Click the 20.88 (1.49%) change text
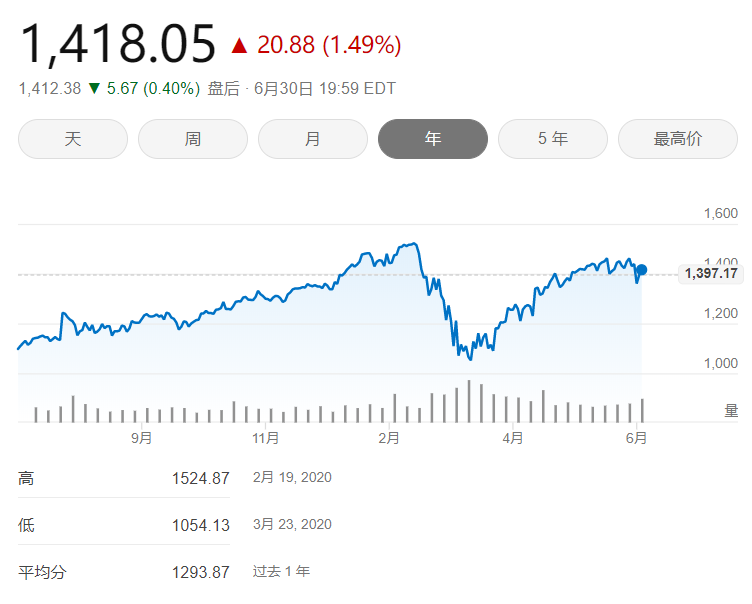752x604 pixels. (x=329, y=45)
